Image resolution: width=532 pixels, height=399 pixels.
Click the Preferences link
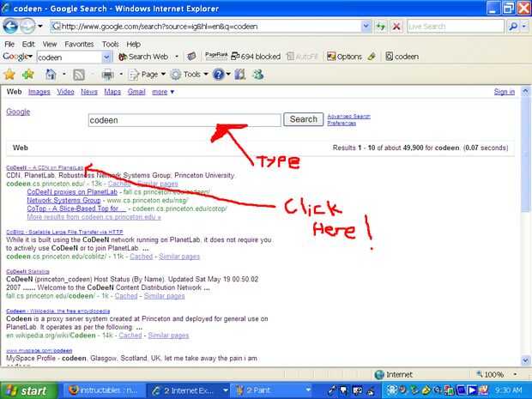point(342,124)
